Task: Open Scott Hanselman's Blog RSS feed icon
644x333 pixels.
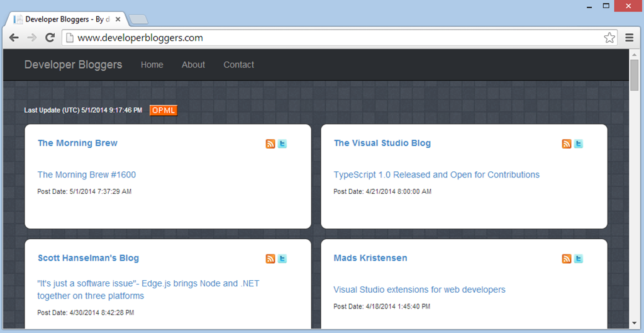Action: coord(270,259)
